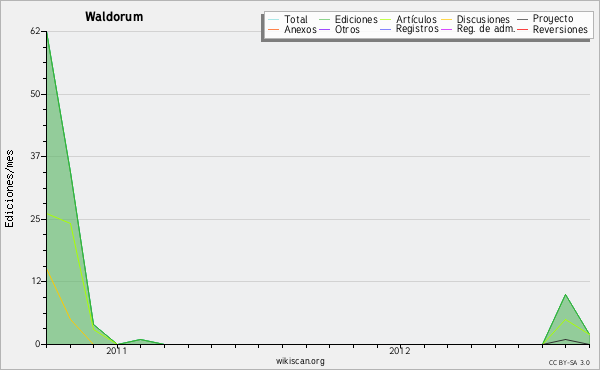
Task: Click the Ediciones/mes axis title
Action: tap(9, 189)
